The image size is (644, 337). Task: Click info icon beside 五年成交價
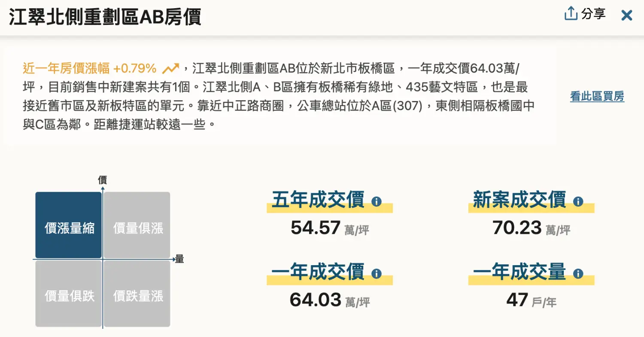tap(377, 201)
